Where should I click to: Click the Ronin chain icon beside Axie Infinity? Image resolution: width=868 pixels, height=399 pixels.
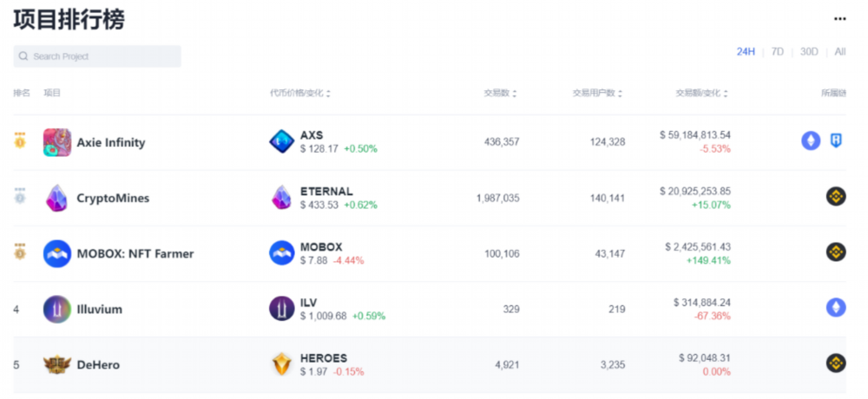(836, 141)
